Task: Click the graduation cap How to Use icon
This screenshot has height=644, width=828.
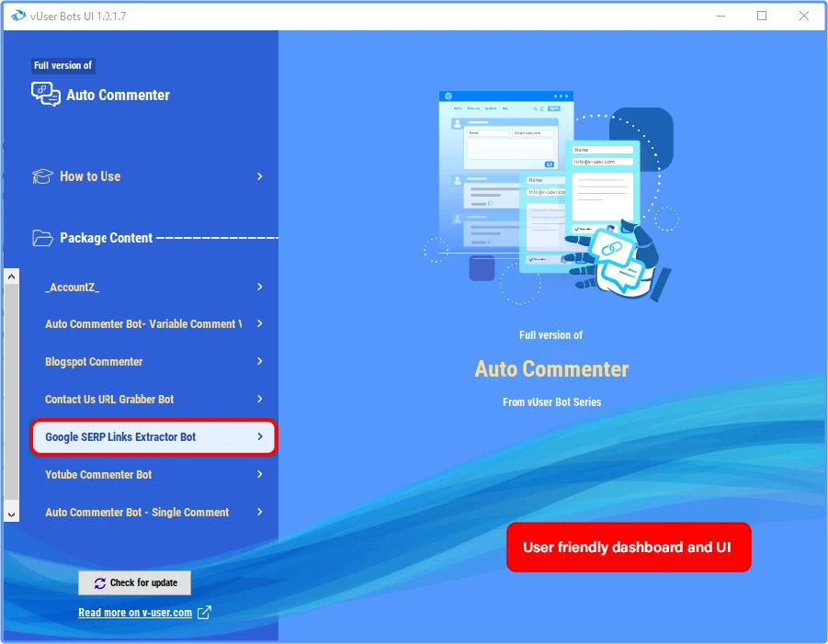Action: click(42, 176)
